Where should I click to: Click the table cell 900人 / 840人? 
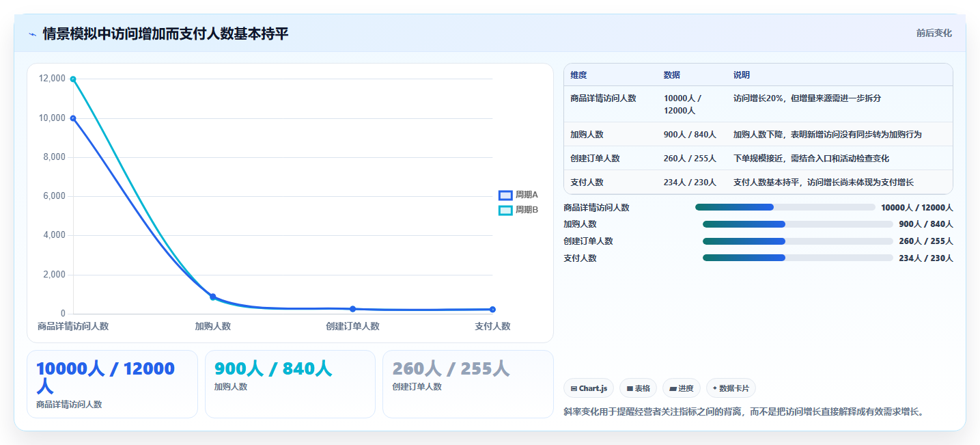(690, 135)
